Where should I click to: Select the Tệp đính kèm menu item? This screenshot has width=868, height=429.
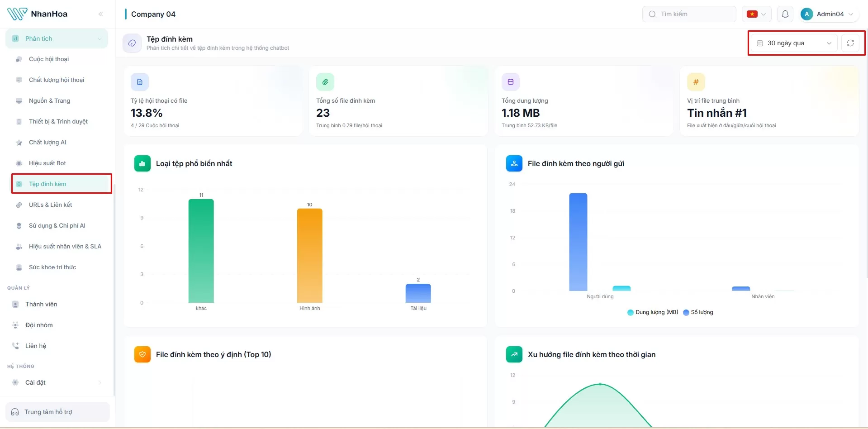pyautogui.click(x=62, y=184)
